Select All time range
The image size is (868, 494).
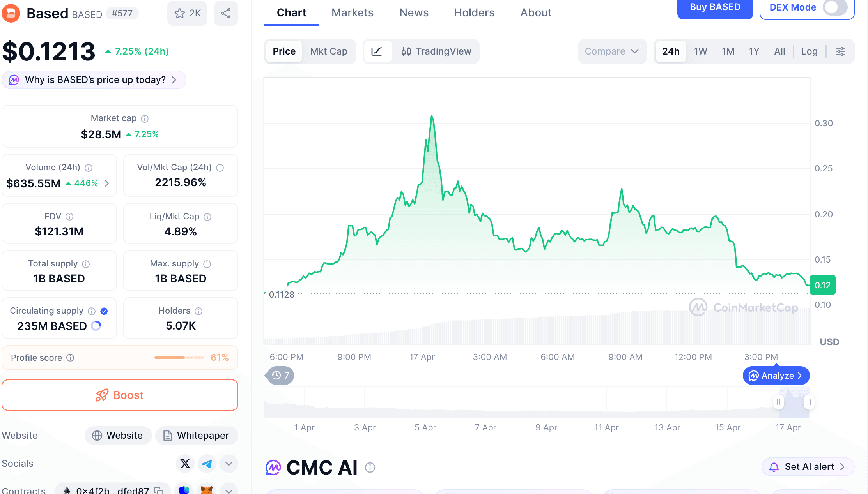[x=780, y=51]
